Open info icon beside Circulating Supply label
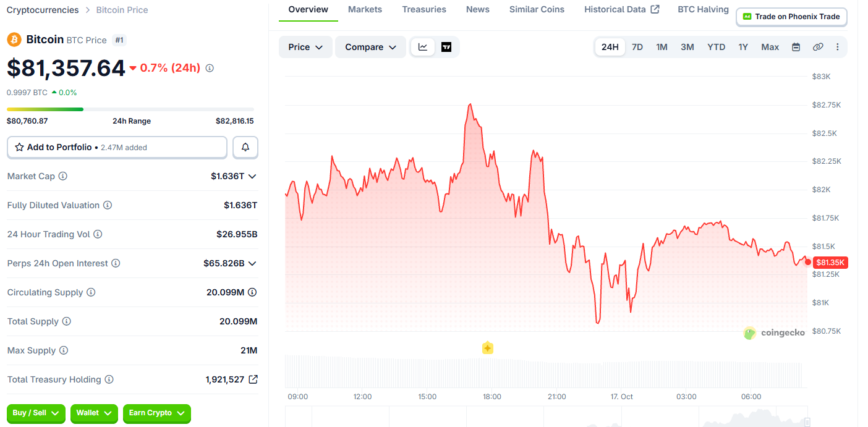 point(91,292)
